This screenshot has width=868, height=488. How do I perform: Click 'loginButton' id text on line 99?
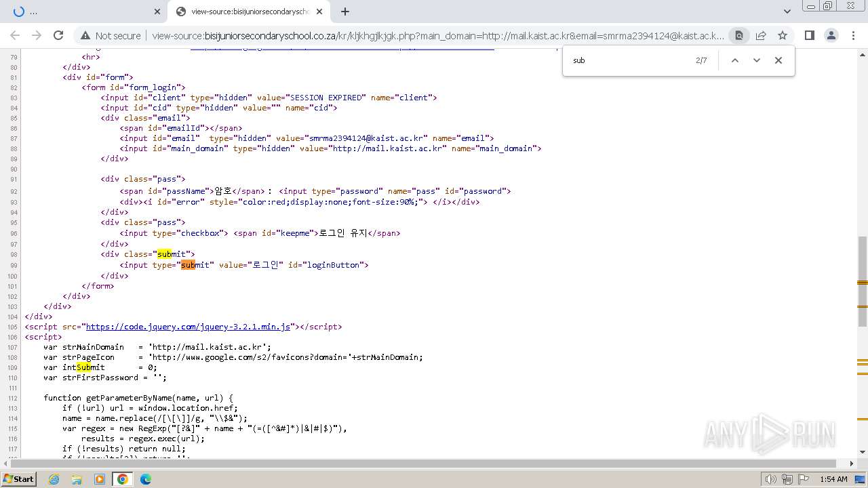pos(334,265)
